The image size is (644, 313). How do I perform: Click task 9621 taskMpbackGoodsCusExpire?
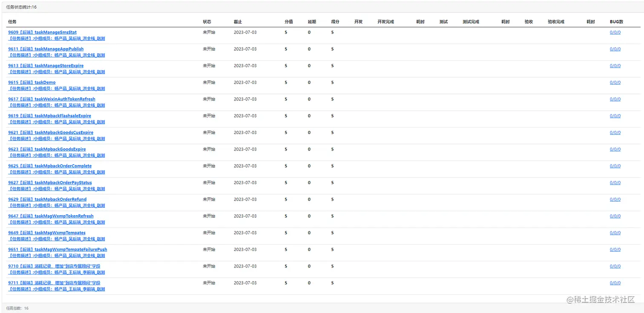tap(50, 133)
